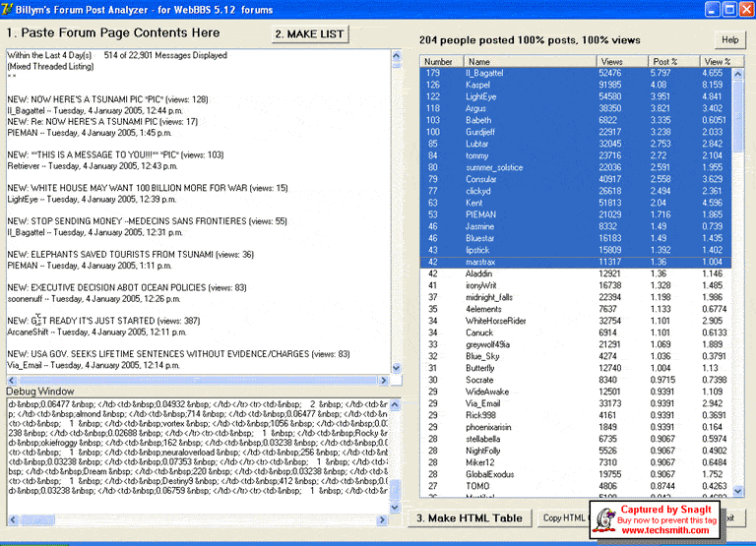The width and height of the screenshot is (756, 546).
Task: Click the forum text scroll-down arrow
Action: [x=396, y=368]
